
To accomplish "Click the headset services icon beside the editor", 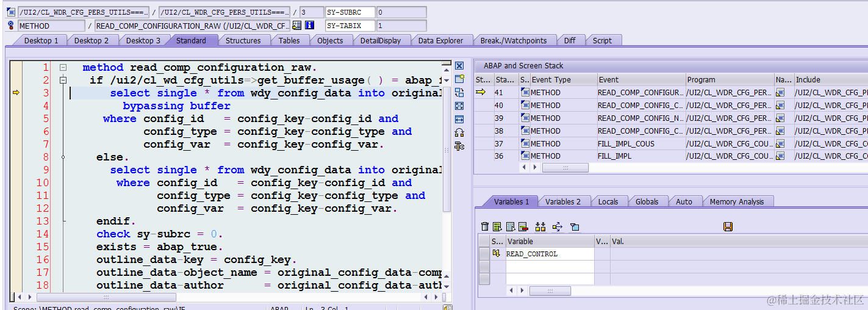I will pos(459,132).
